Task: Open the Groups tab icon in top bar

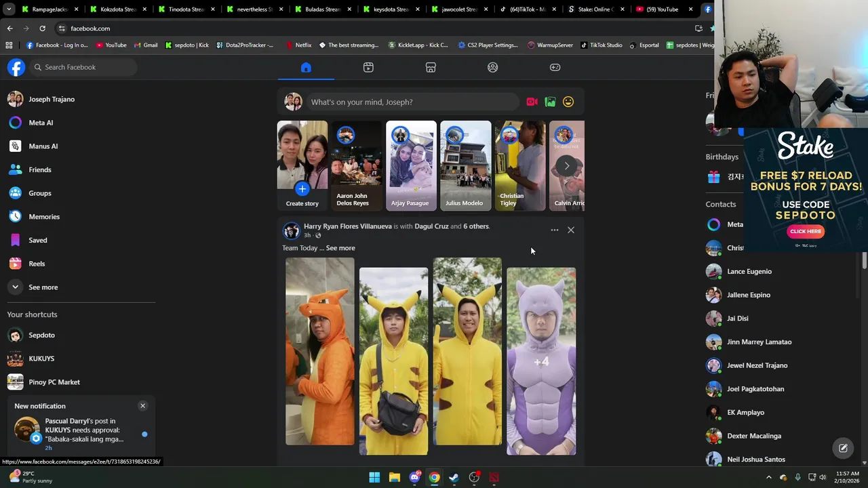Action: [493, 67]
